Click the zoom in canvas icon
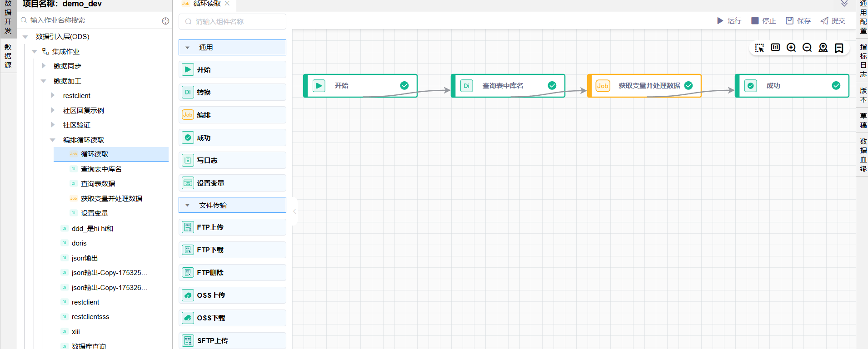The width and height of the screenshot is (868, 349). click(791, 48)
